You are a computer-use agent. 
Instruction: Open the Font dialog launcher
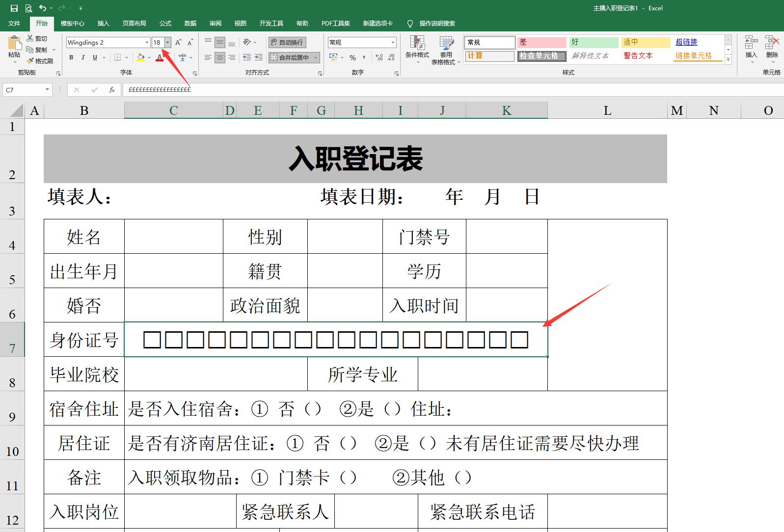tap(195, 73)
